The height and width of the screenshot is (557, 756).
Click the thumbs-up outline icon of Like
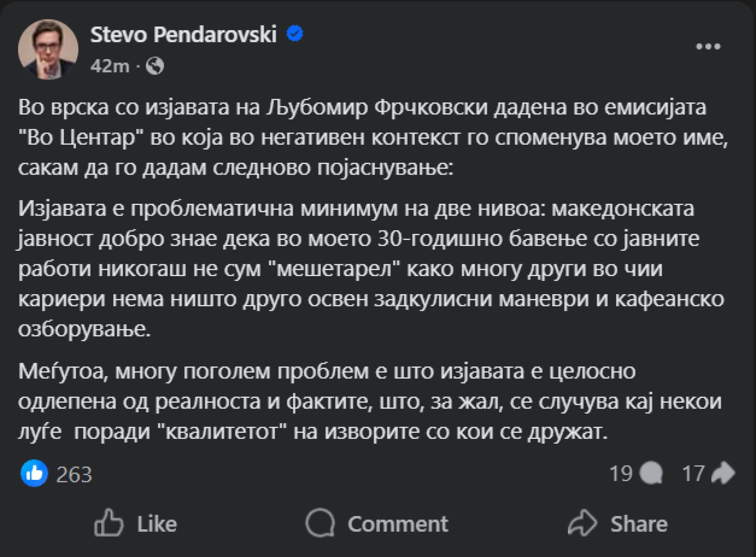(109, 523)
